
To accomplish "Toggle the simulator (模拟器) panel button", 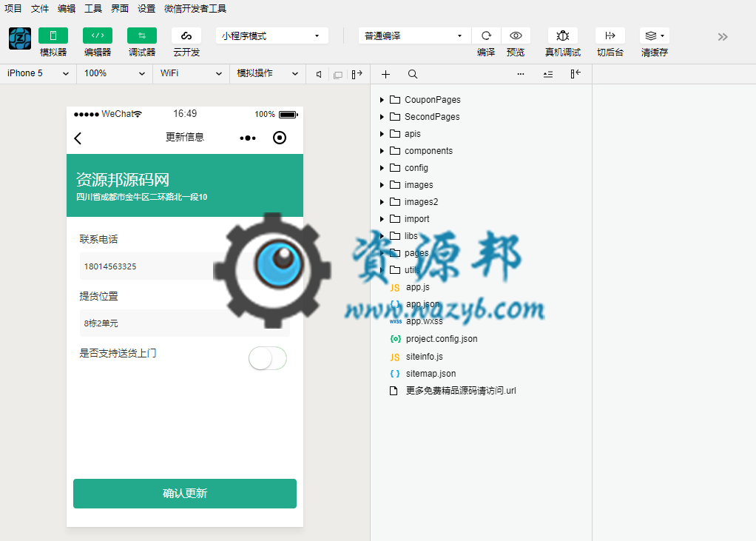I will [x=53, y=36].
